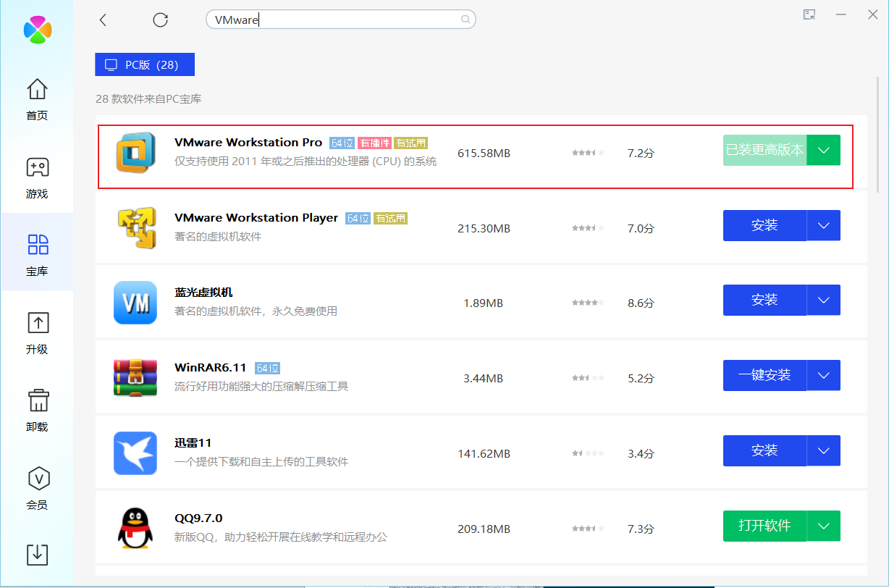Click the 3.44MB size value

(484, 378)
